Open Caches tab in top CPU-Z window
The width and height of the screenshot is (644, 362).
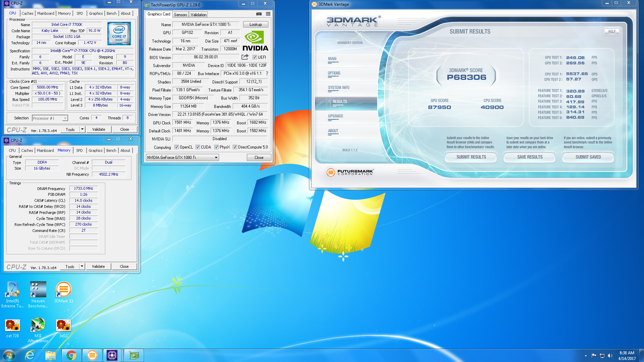pos(27,13)
